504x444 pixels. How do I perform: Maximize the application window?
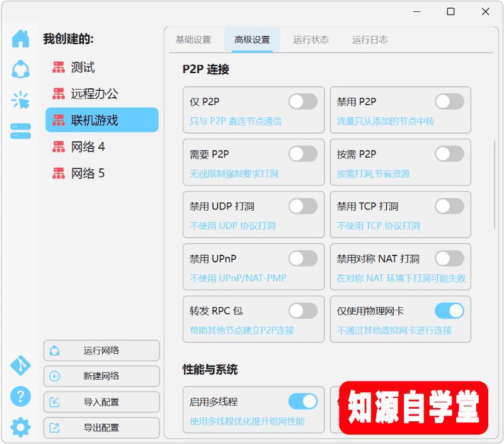[450, 11]
